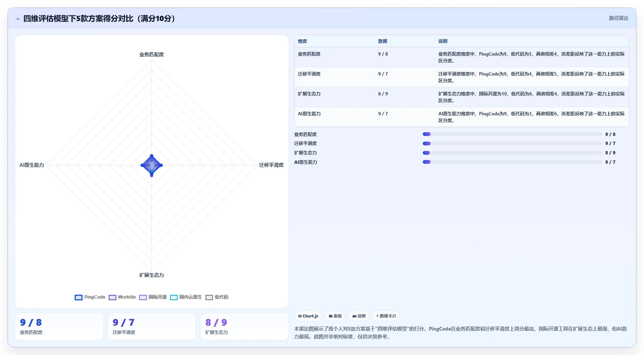Click the 表格 chip
Image resolution: width=644 pixels, height=355 pixels.
click(335, 316)
